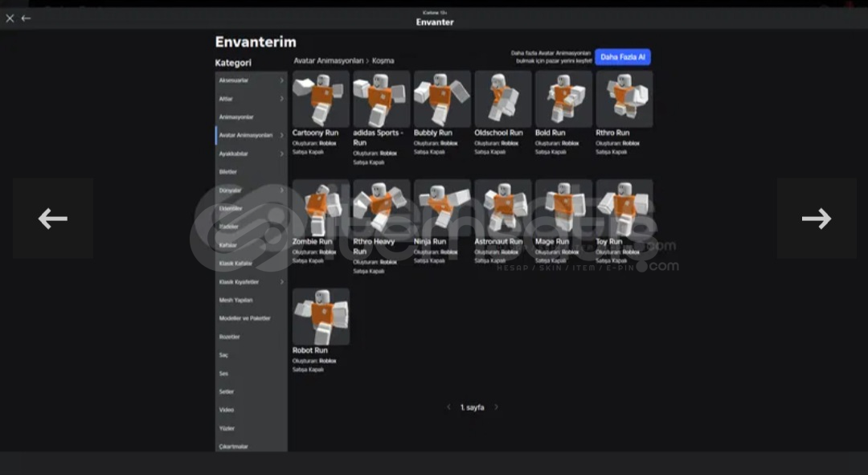Expand the Klasik Kıyafetler category chevron
868x475 pixels.
click(281, 282)
